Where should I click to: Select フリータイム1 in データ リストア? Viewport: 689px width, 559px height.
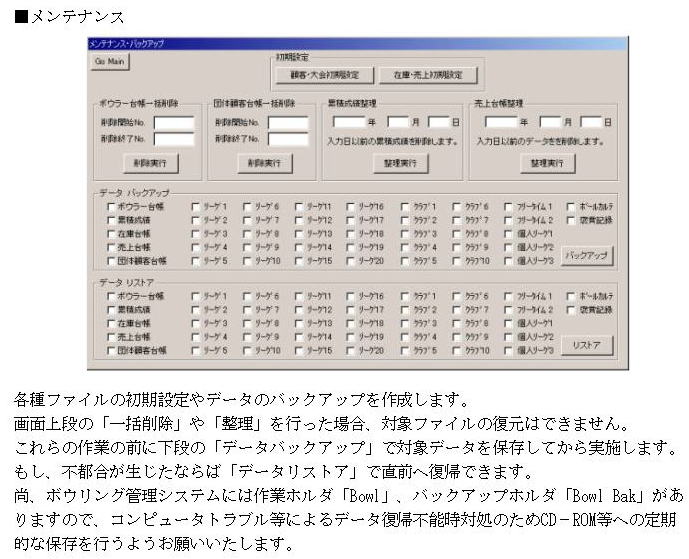pyautogui.click(x=509, y=297)
